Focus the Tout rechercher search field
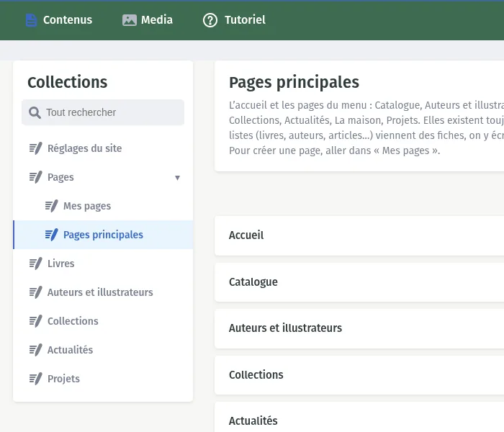Viewport: 504px width, 432px height. click(103, 112)
